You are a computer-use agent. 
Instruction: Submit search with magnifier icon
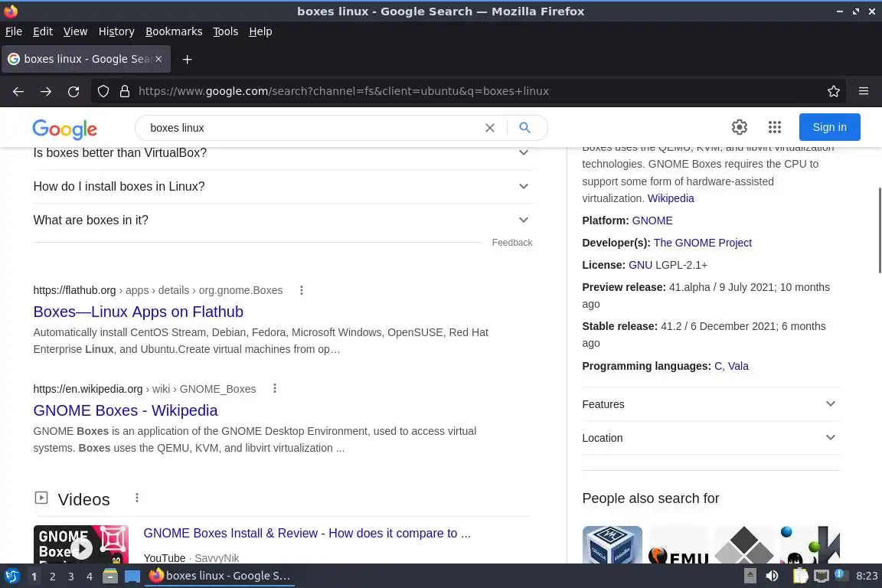point(524,128)
